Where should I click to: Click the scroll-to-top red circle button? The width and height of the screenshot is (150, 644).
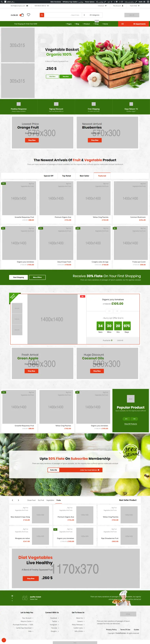pos(4,640)
